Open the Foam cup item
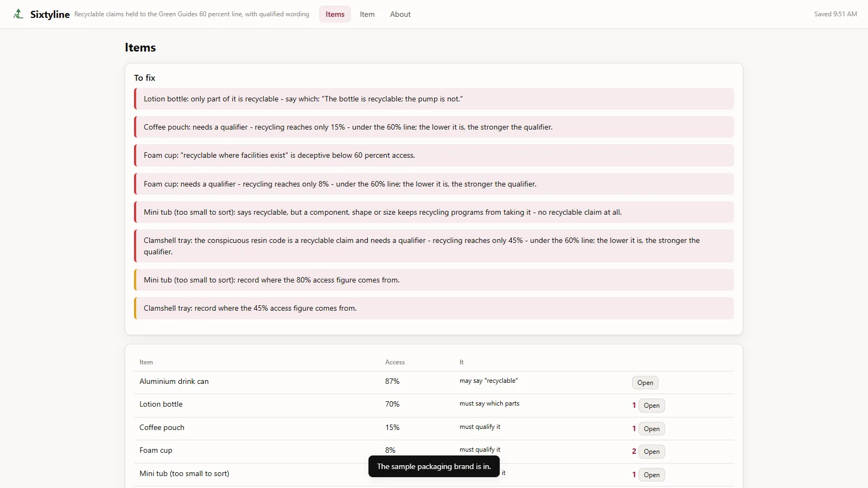 pyautogui.click(x=652, y=452)
